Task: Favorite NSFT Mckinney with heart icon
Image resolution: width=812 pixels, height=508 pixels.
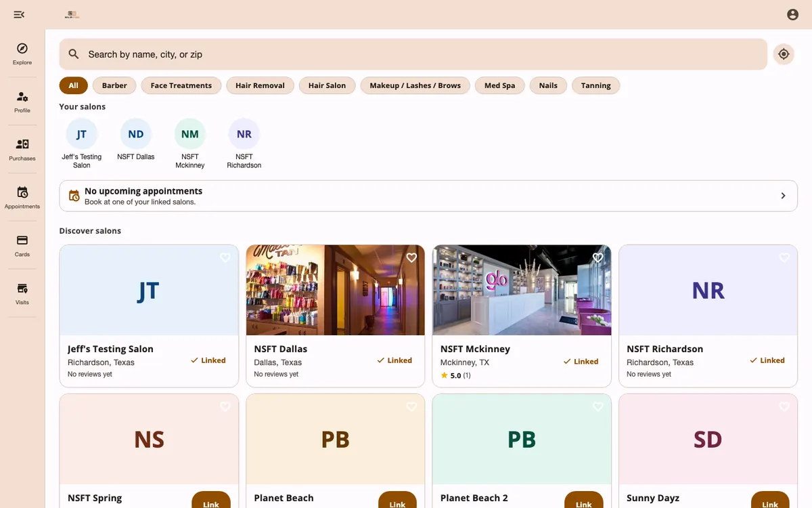Action: click(597, 257)
